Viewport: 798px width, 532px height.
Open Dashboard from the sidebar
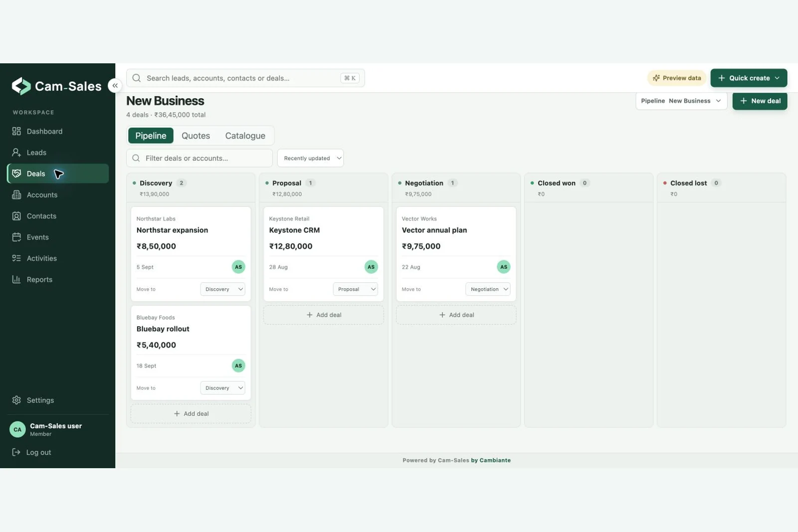pyautogui.click(x=58, y=131)
